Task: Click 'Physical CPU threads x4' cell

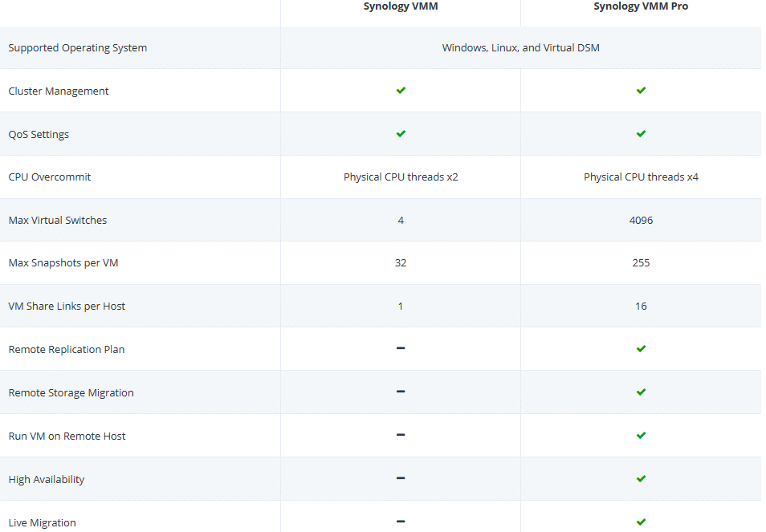Action: coord(641,177)
